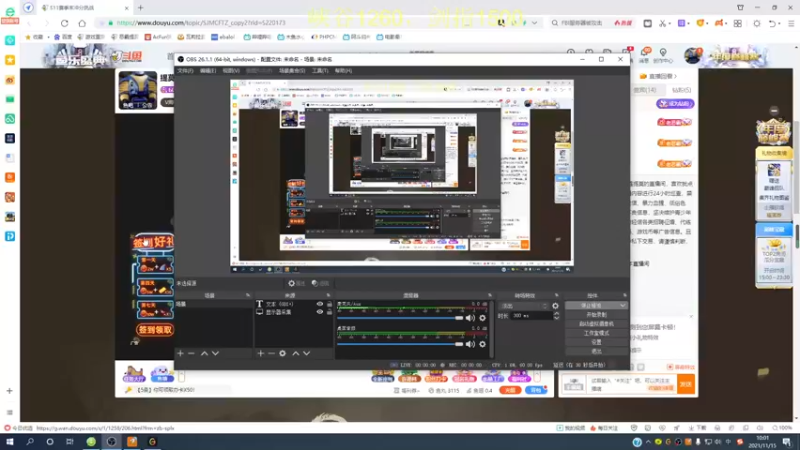Open transition properties gear in 转场特效 panel
This screenshot has height=450, width=800.
[x=555, y=306]
